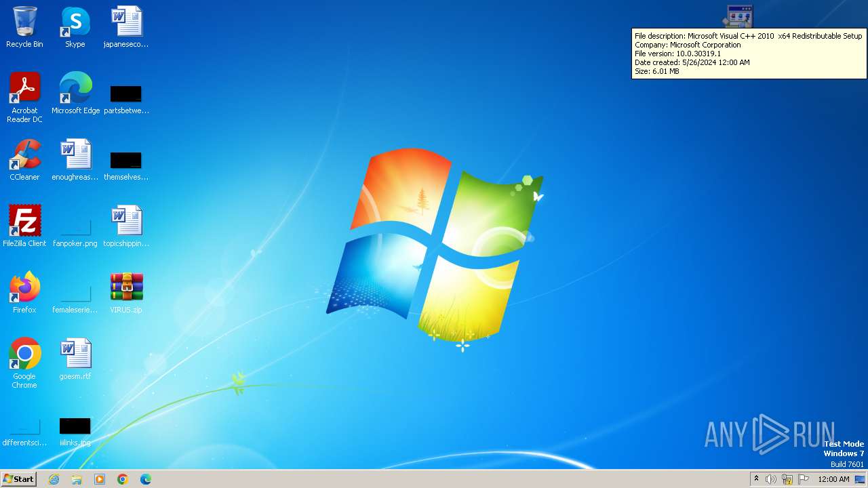Select the topicshippin... Word document
Viewport: 868px width, 488px height.
click(x=126, y=226)
